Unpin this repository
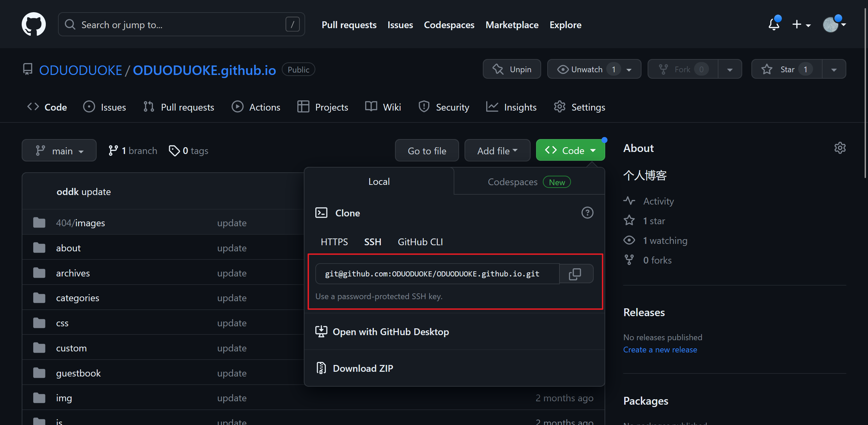This screenshot has width=868, height=425. tap(512, 69)
